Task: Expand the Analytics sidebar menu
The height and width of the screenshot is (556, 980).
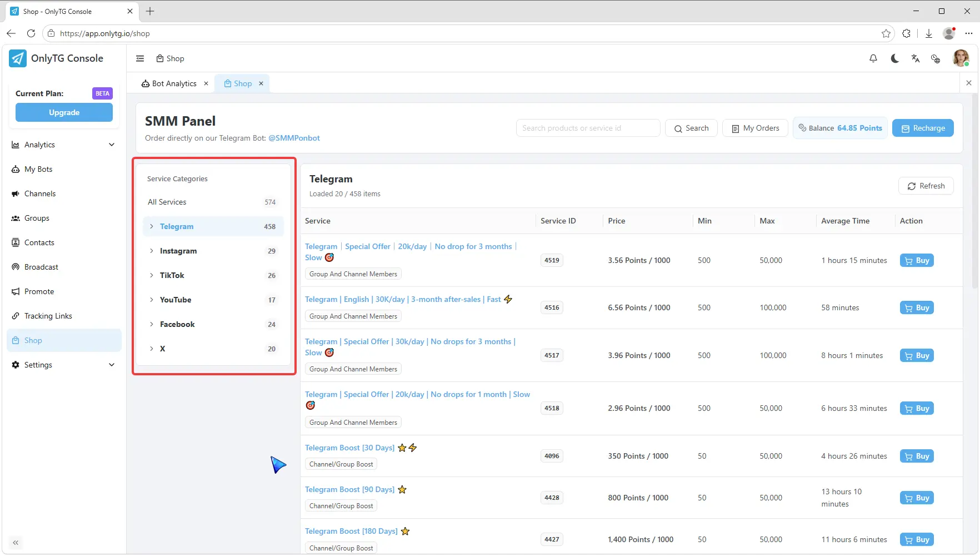Action: [64, 145]
